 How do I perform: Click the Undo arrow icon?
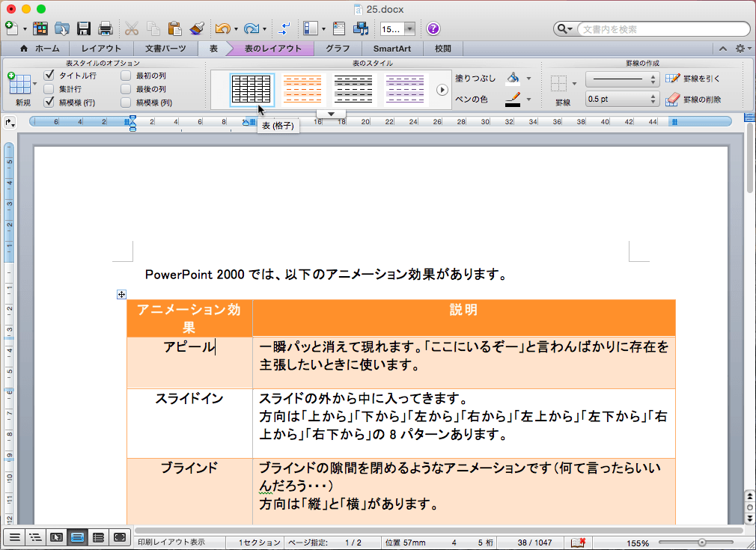click(222, 29)
